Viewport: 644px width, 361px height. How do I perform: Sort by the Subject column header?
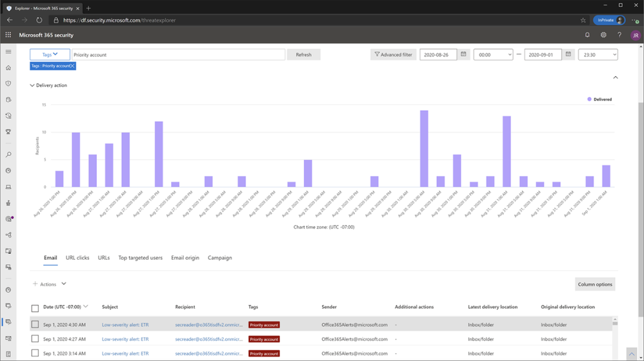pyautogui.click(x=110, y=307)
